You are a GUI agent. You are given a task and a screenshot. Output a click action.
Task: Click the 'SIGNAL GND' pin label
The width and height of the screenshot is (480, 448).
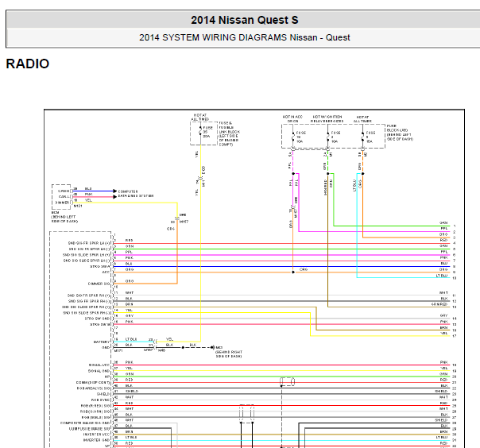coord(99,371)
